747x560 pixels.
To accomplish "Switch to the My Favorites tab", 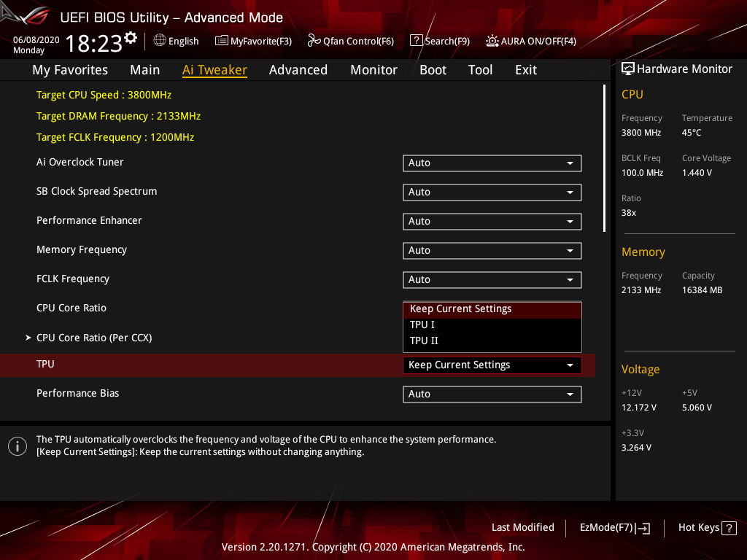I will [70, 70].
